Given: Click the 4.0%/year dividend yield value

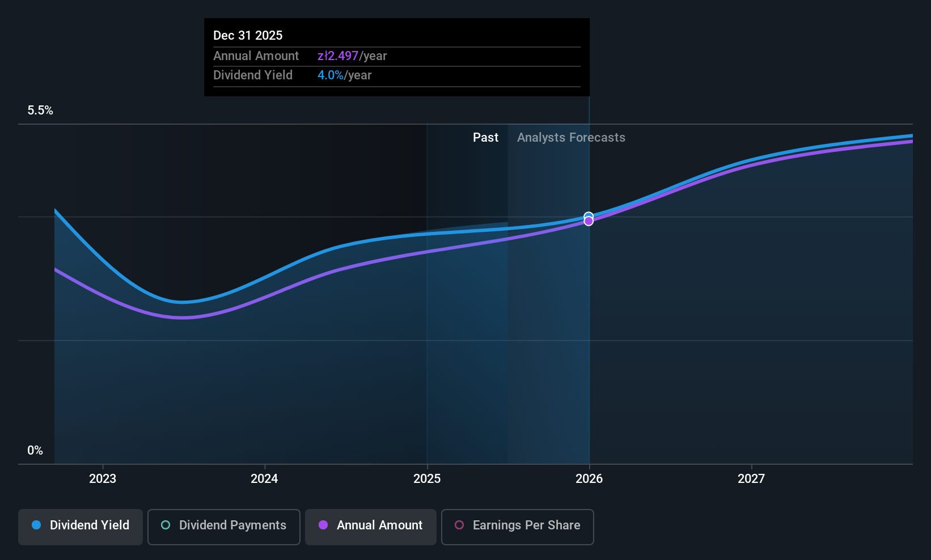Looking at the screenshot, I should pos(345,75).
